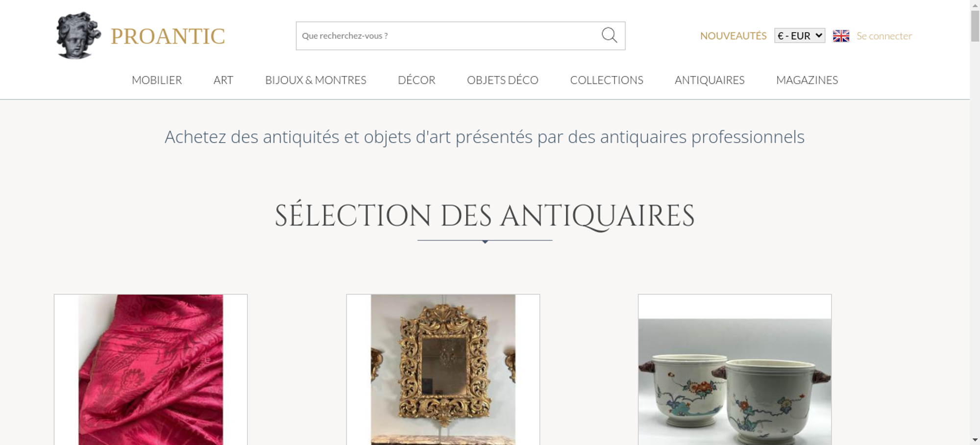Open the ANTIQUAIRES menu
Screen dimensions: 980x445
pyautogui.click(x=710, y=80)
